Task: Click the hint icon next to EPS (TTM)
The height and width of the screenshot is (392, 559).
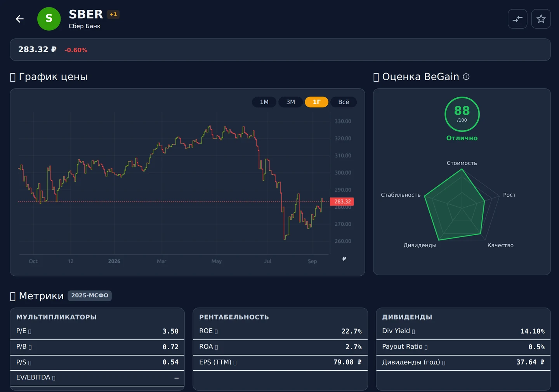Action: (235, 363)
